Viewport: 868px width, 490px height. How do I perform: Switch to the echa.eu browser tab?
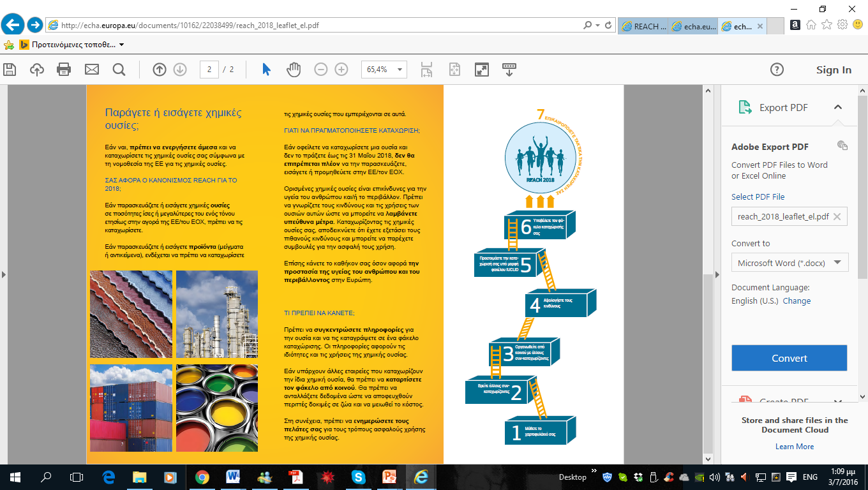tap(692, 26)
